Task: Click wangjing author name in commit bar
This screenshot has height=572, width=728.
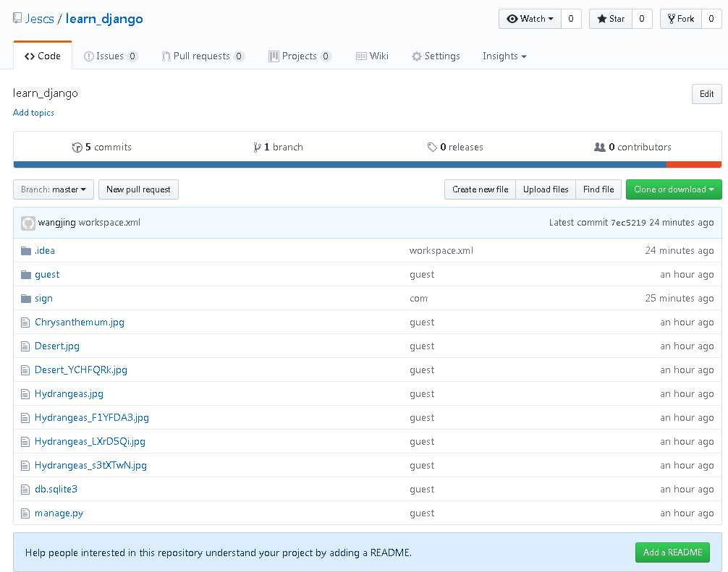Action: click(x=56, y=223)
